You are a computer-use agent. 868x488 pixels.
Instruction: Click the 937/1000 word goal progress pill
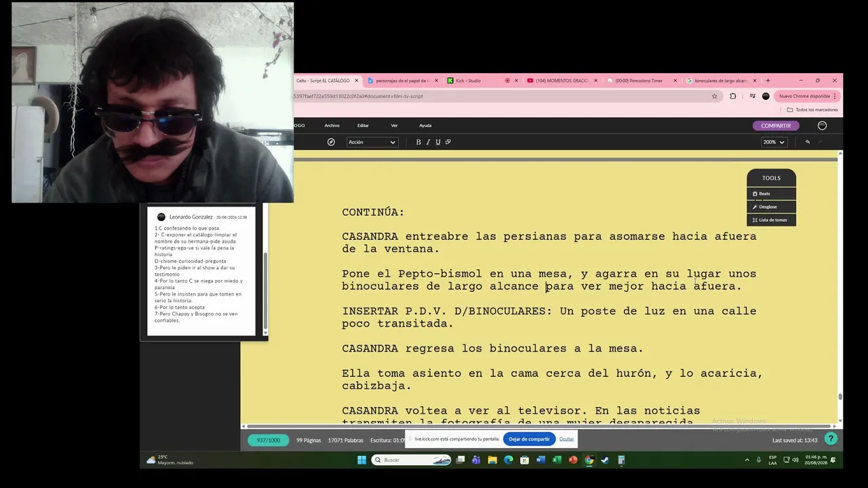[269, 440]
